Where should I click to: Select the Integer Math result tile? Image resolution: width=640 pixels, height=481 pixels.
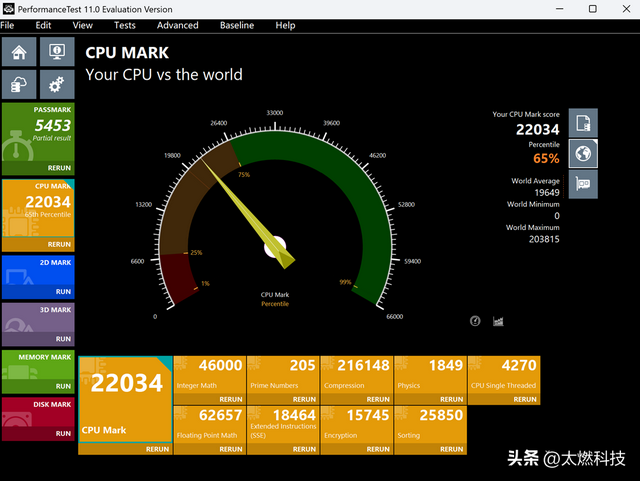[210, 375]
